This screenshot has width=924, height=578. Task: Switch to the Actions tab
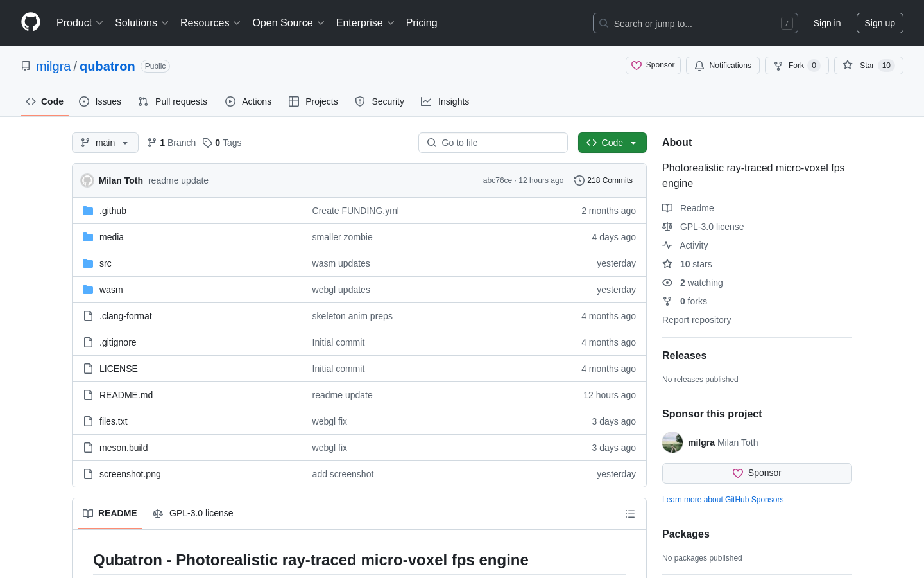click(x=248, y=101)
